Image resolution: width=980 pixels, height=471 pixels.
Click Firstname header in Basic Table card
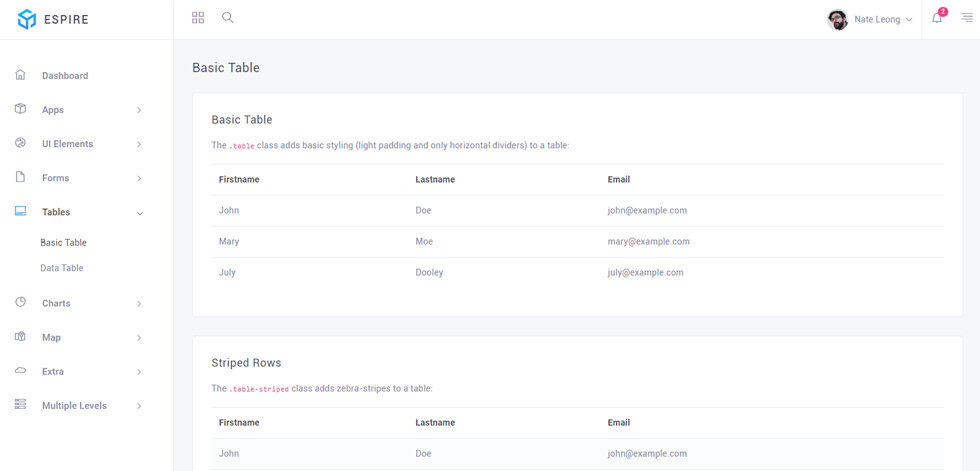239,179
